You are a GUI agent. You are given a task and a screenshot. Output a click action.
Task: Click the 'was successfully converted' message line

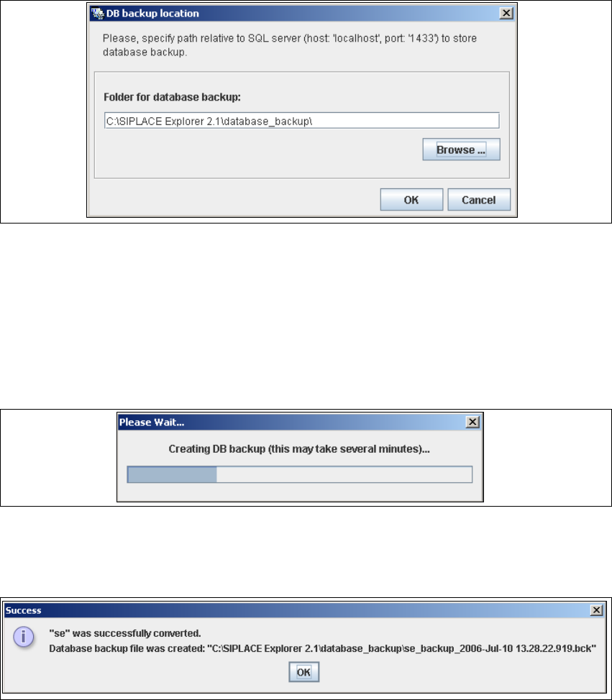[124, 633]
